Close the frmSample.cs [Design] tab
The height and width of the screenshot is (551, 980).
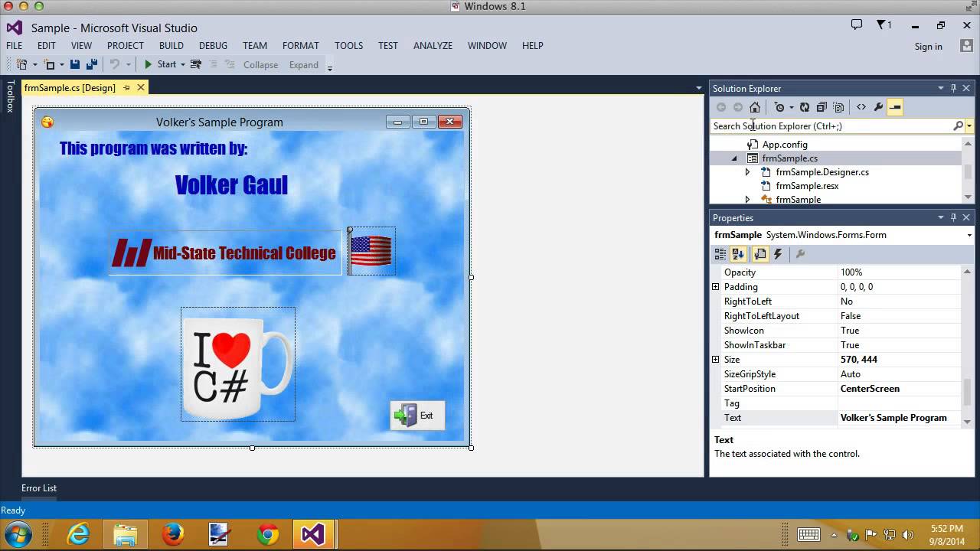tap(141, 88)
